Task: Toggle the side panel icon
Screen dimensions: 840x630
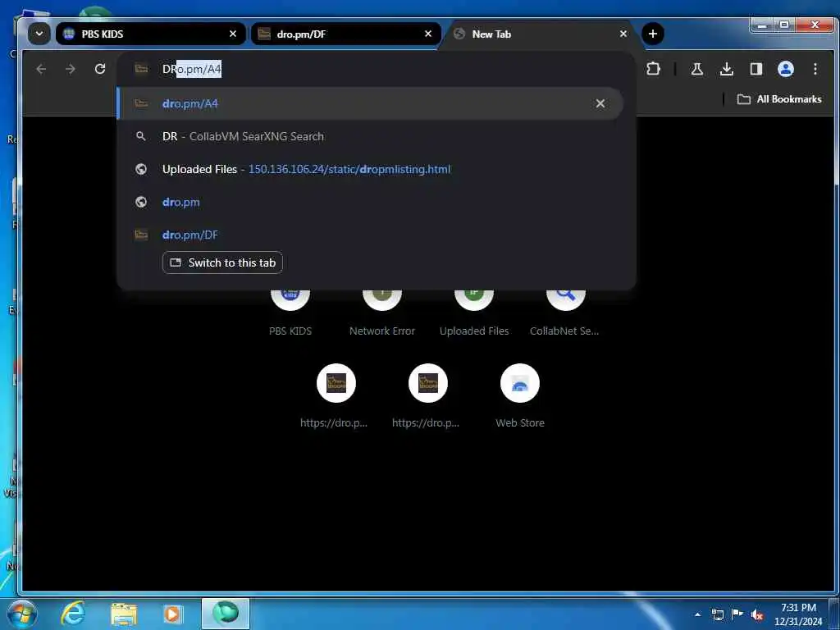Action: pyautogui.click(x=756, y=69)
